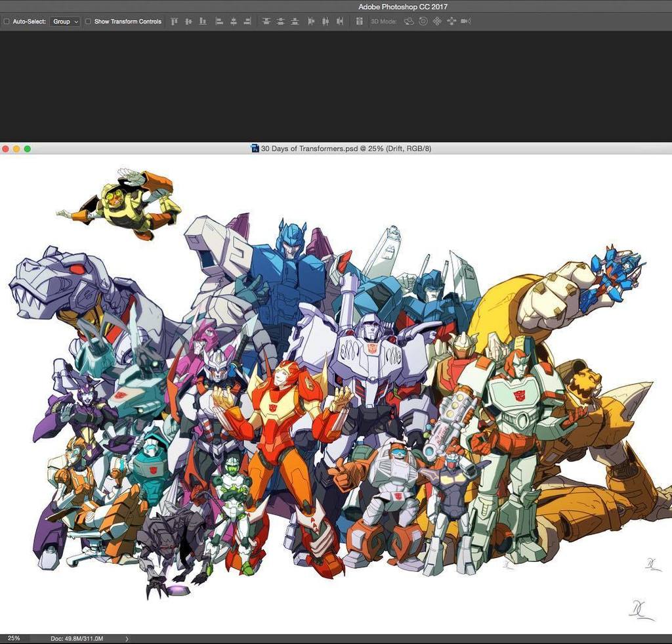The width and height of the screenshot is (672, 644).
Task: Close the 30 Days of Transformers document
Action: (5, 149)
